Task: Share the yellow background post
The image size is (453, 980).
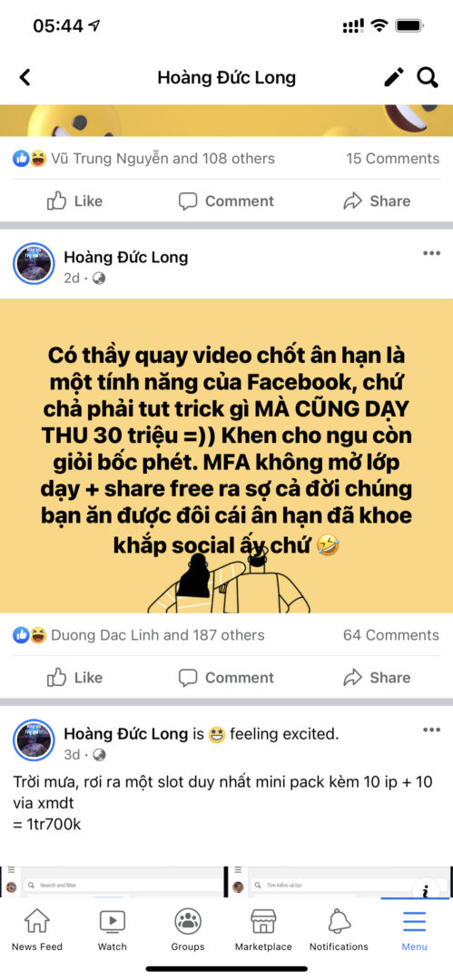Action: (377, 678)
